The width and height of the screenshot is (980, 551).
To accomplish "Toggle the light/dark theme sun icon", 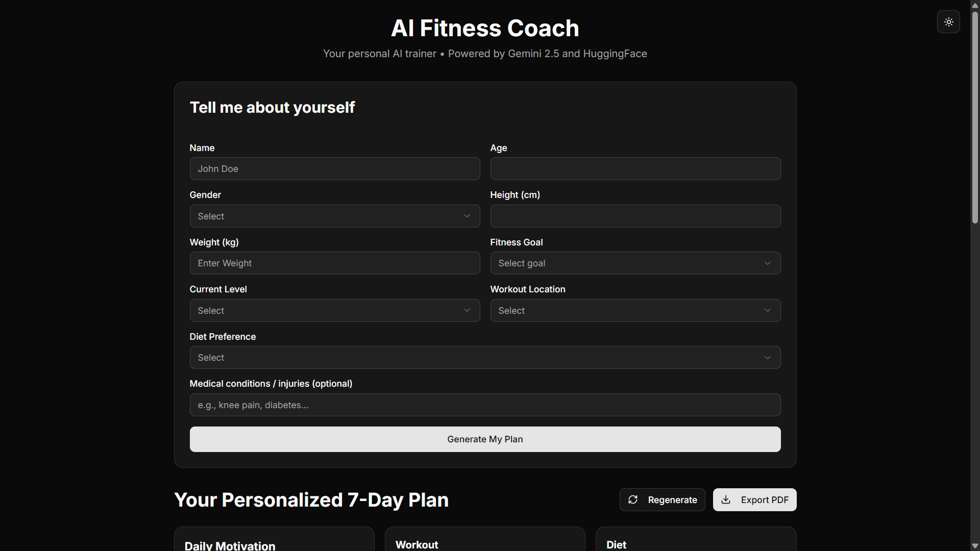I will pos(948,22).
